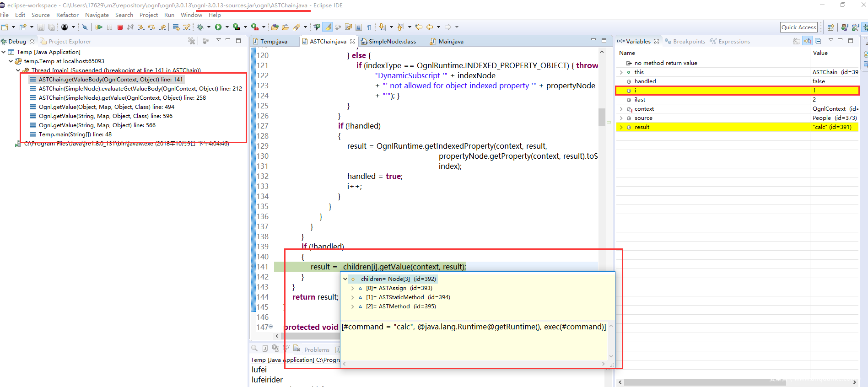Switch to the SimpleNode.class editor tab
Image resolution: width=868 pixels, height=387 pixels.
pos(392,42)
